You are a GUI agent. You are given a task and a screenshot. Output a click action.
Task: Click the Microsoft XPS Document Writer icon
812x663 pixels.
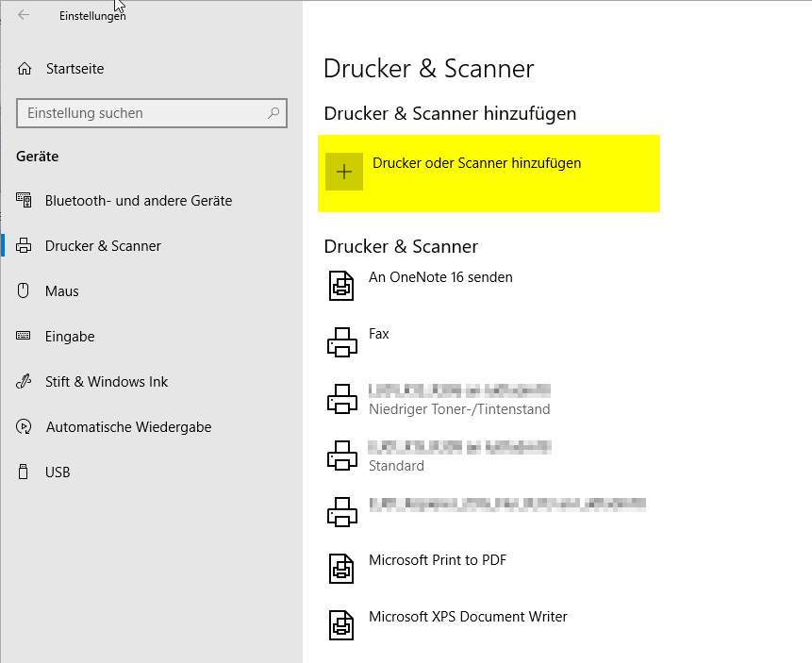coord(341,624)
